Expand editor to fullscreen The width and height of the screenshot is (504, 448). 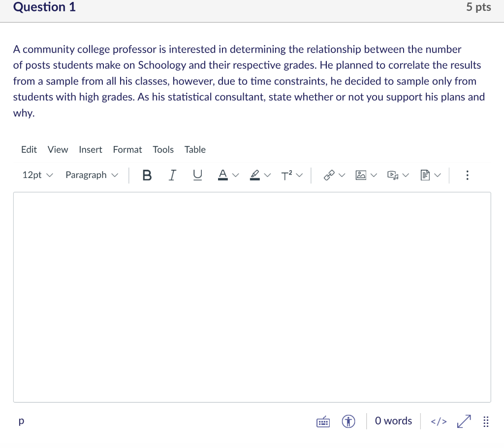coord(464,421)
